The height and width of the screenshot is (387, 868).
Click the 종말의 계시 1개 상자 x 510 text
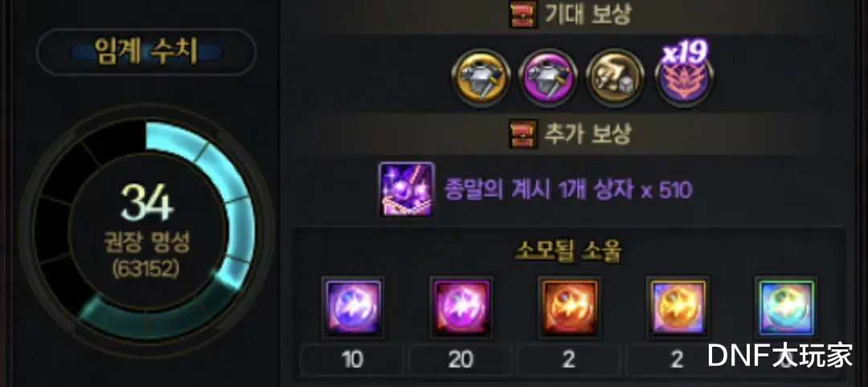tap(568, 189)
